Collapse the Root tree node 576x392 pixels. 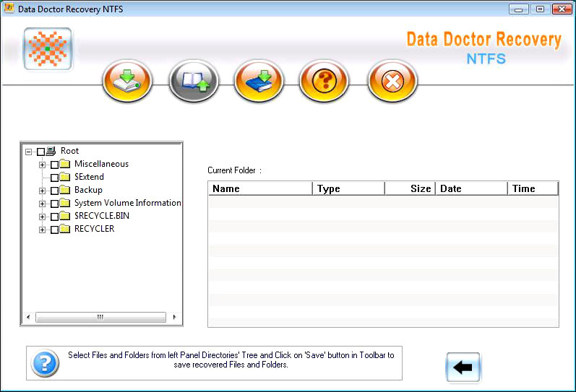point(28,152)
